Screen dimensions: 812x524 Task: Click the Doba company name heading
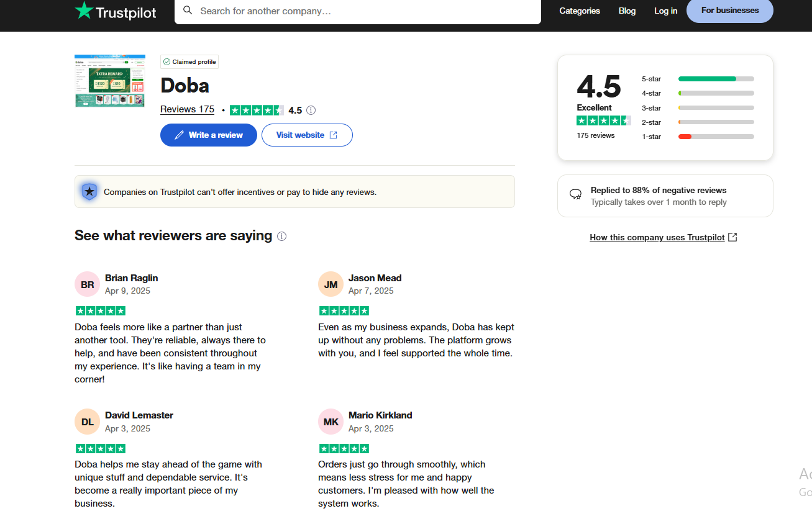[x=185, y=86]
